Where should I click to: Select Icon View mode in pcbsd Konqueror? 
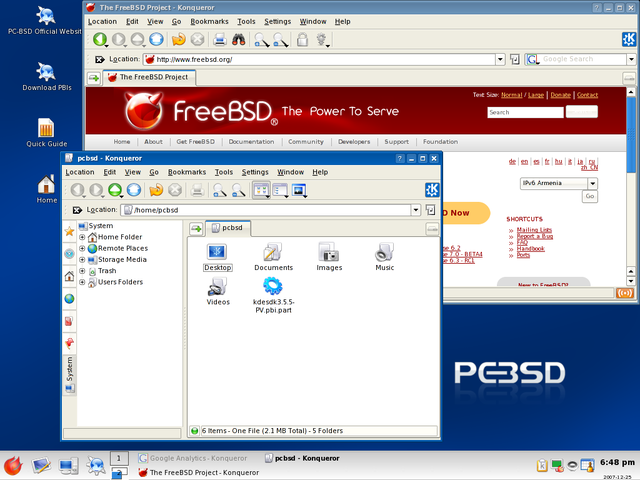(261, 190)
